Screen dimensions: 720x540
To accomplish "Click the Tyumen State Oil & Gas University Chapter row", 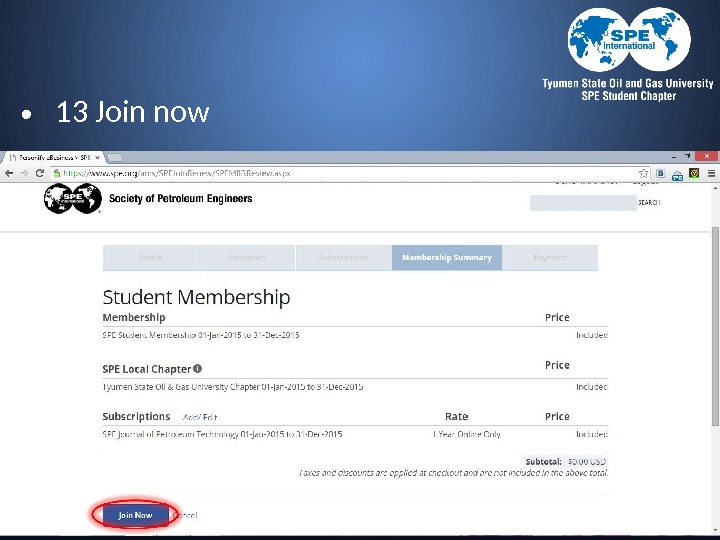I will pyautogui.click(x=355, y=387).
